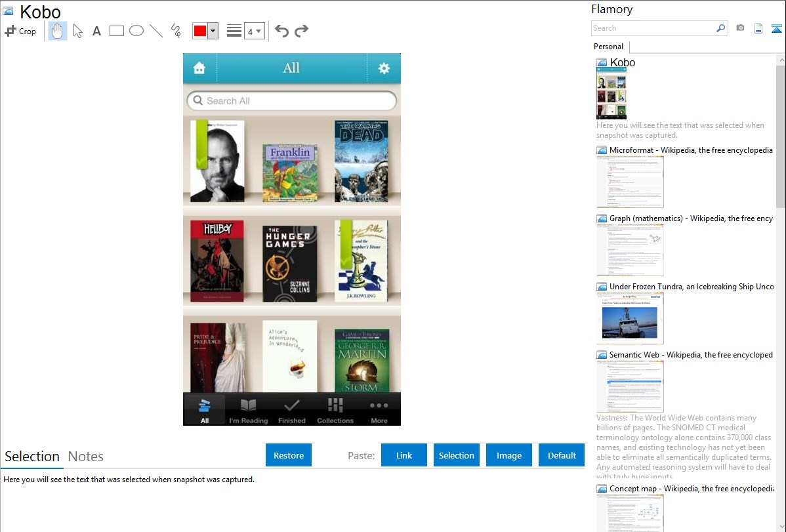Click the line thickness icon

234,31
